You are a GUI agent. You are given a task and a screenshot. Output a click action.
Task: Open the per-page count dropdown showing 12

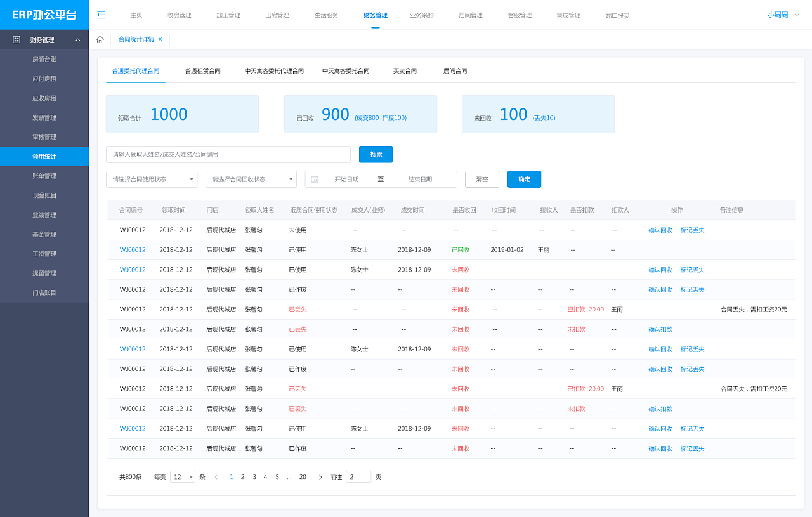[183, 477]
